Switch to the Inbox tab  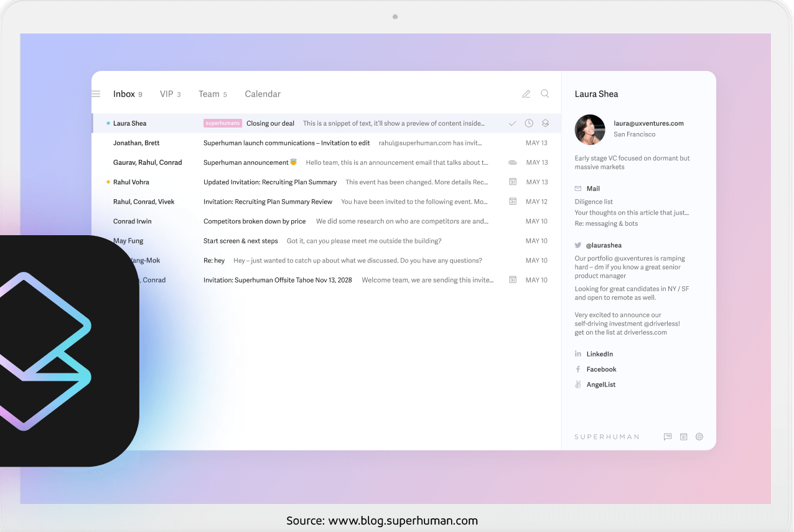coord(128,94)
